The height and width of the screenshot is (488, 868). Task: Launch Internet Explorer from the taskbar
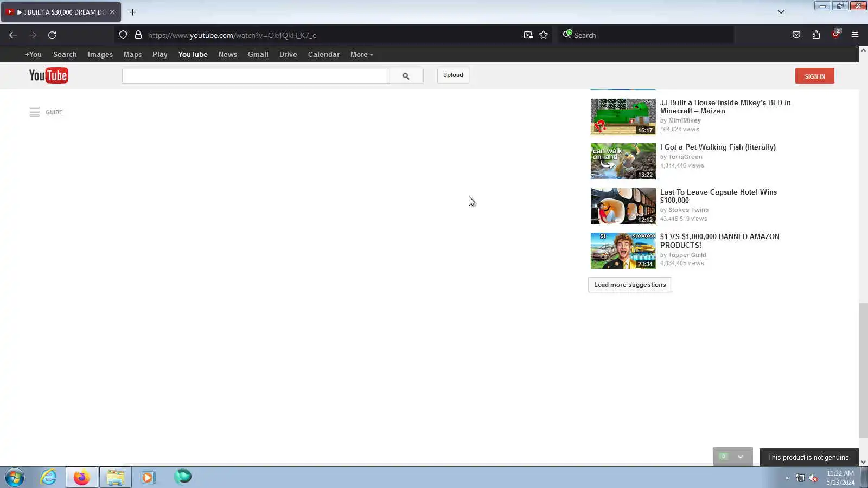(x=48, y=478)
